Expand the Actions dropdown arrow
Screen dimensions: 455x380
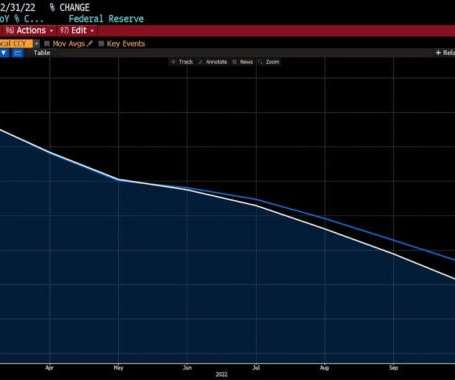51,31
